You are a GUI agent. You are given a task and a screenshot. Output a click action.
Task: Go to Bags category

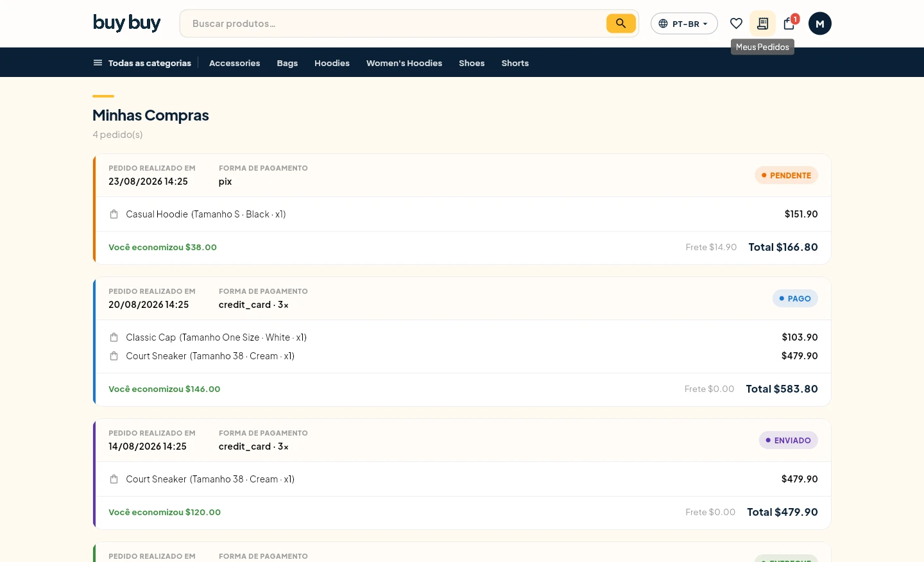click(x=287, y=63)
